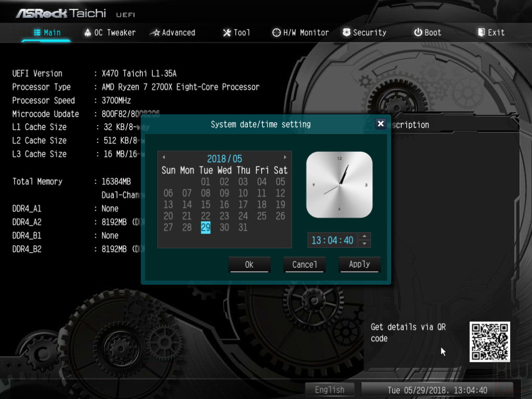The width and height of the screenshot is (532, 399).
Task: Click the Security shield icon
Action: 346,32
